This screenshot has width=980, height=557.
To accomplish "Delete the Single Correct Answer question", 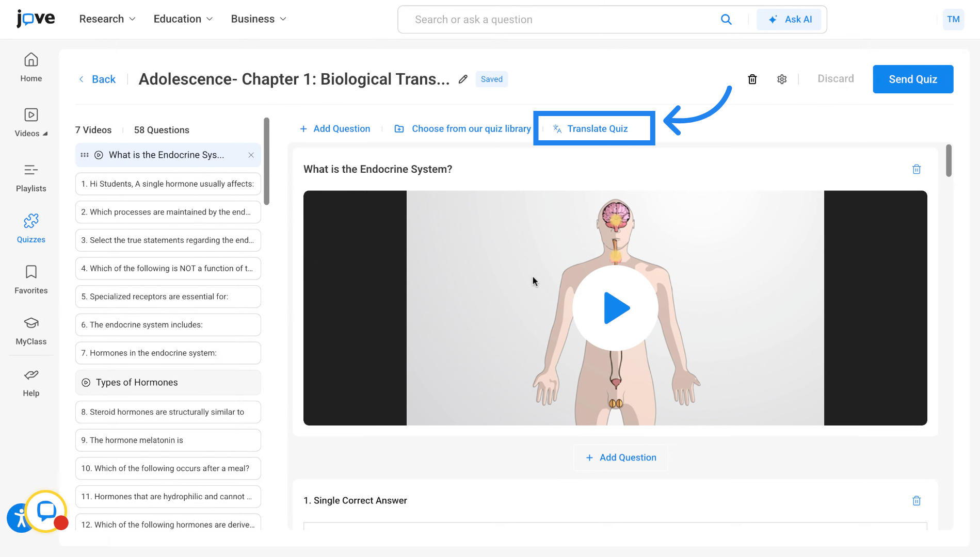I will tap(917, 500).
